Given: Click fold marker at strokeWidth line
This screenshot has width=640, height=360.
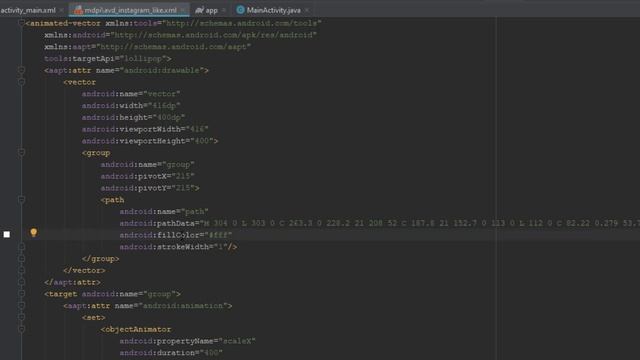Looking at the screenshot, I should 21,247.
